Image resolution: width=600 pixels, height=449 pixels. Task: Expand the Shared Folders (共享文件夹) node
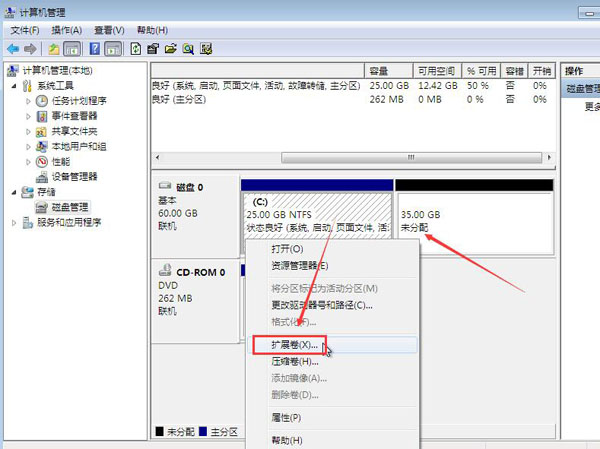point(27,131)
